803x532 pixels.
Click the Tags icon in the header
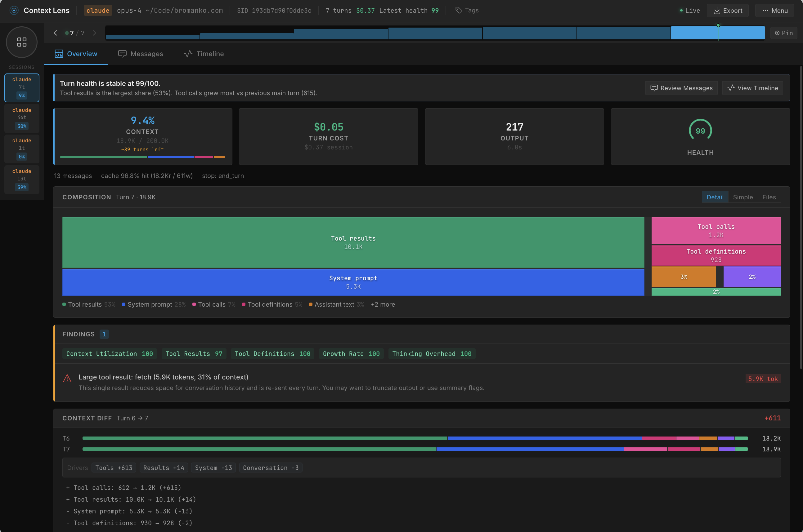[458, 10]
